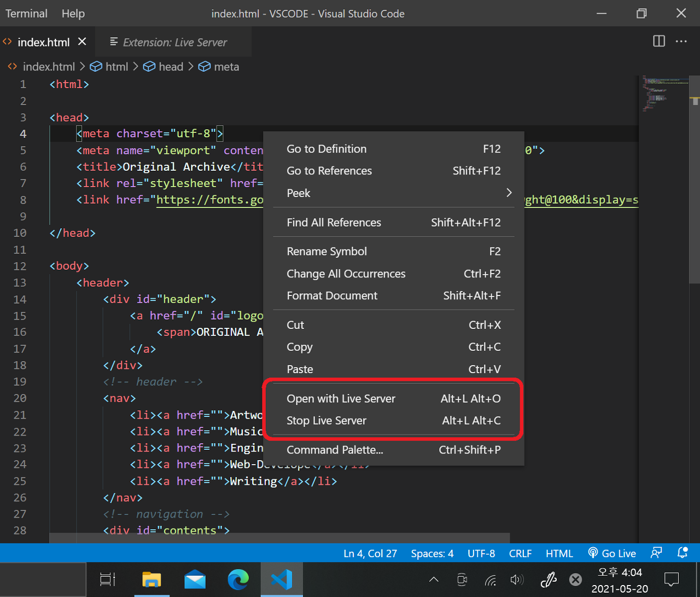The height and width of the screenshot is (597, 700).
Task: Change encoding via UTF-8 indicator
Action: click(481, 553)
